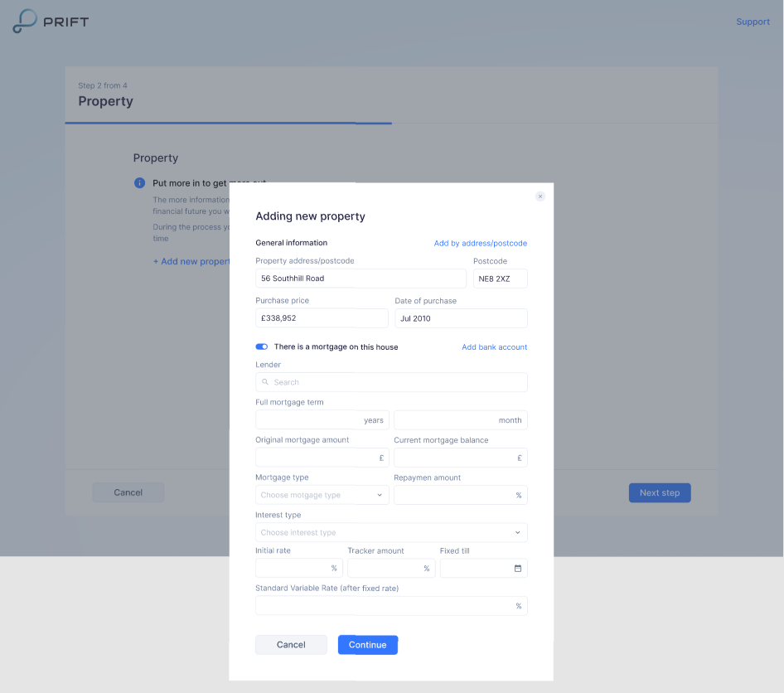
Task: Click the General information label
Action: click(291, 243)
